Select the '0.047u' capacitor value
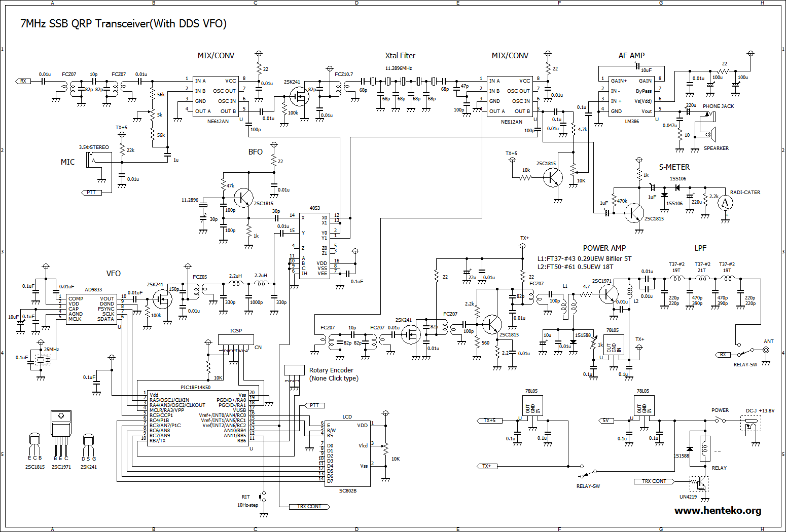 tap(669, 126)
